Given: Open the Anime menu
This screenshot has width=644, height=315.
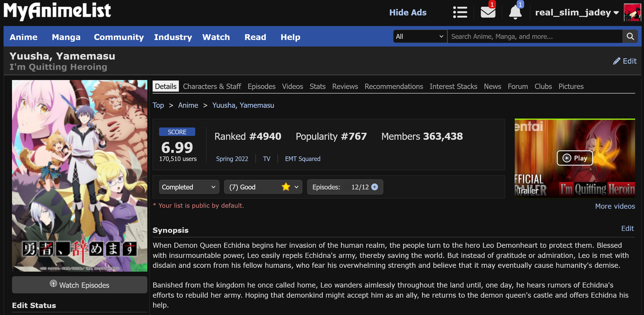Looking at the screenshot, I should pos(24,37).
